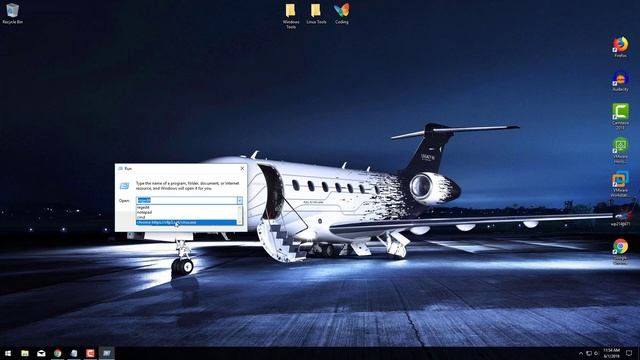Image resolution: width=640 pixels, height=360 pixels.
Task: Open File Explorer from the taskbar
Action: 25,353
